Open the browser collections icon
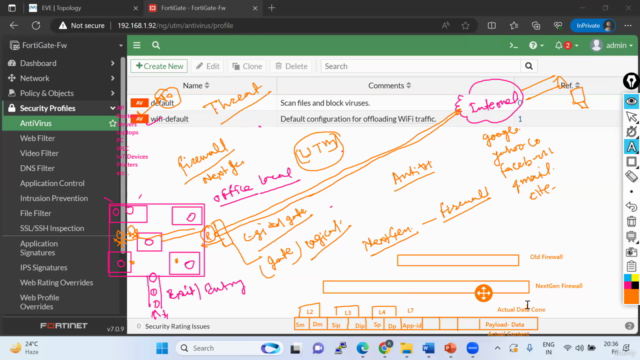640x360 pixels. click(x=536, y=26)
